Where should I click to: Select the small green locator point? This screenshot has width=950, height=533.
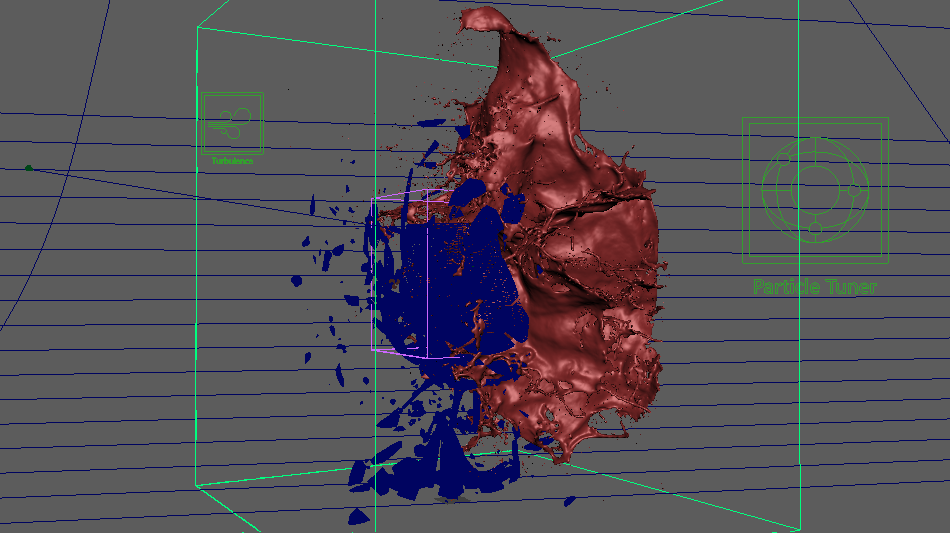tap(28, 168)
